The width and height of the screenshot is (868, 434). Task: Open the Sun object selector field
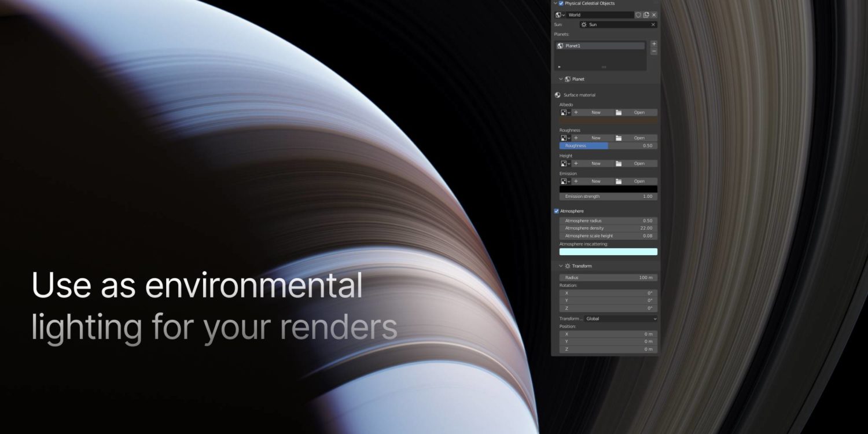[619, 25]
